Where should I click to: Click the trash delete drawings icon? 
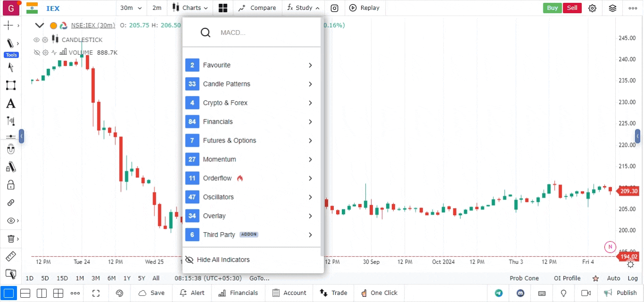tap(10, 239)
